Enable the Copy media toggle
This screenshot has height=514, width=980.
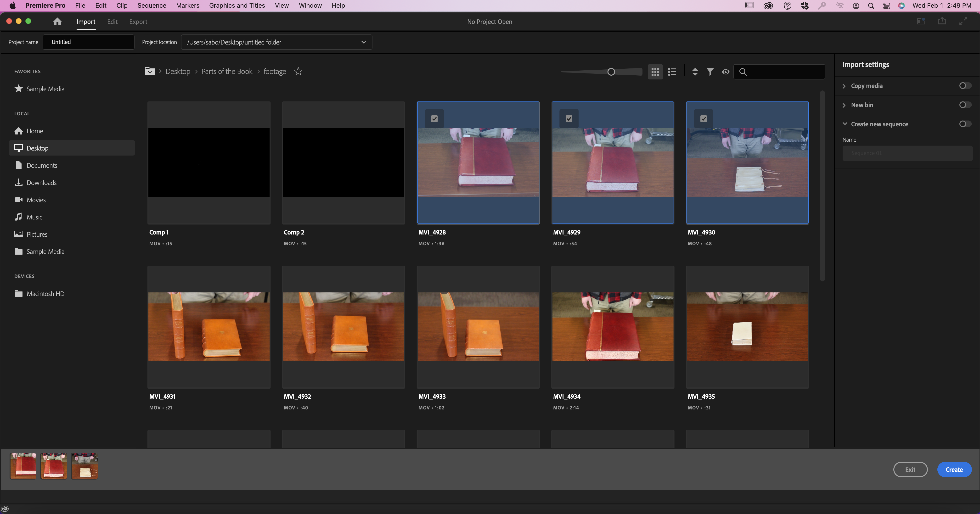[x=965, y=85]
